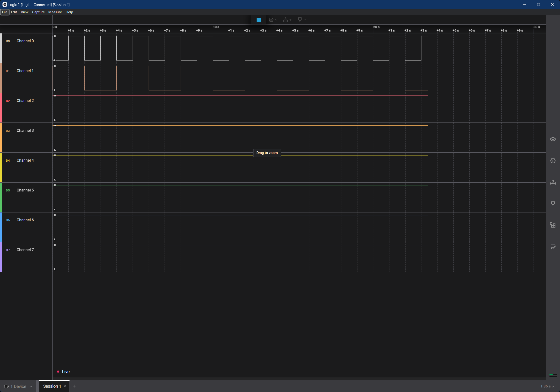Image resolution: width=560 pixels, height=392 pixels.
Task: Click the timing marker icon in top toolbar
Action: (300, 20)
